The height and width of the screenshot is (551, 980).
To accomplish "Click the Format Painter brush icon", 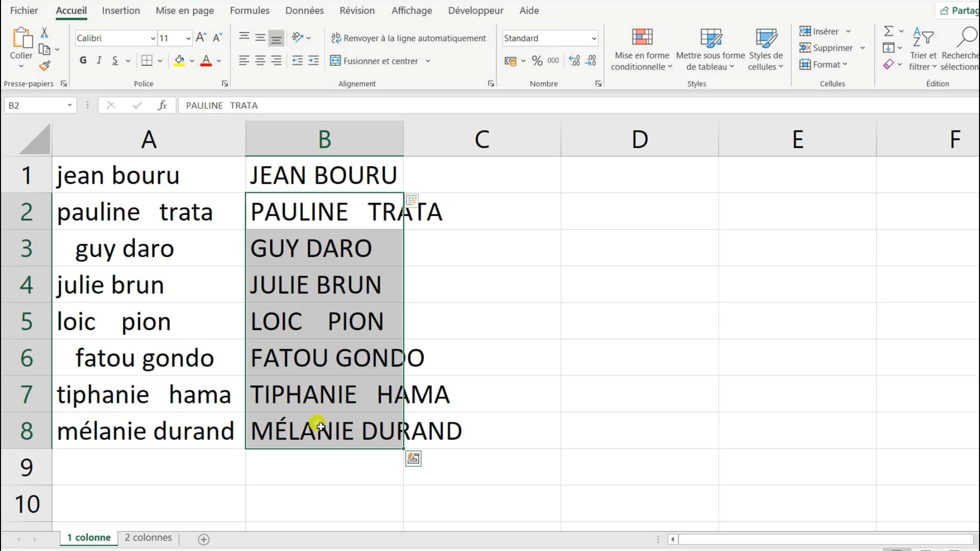I will pyautogui.click(x=45, y=66).
